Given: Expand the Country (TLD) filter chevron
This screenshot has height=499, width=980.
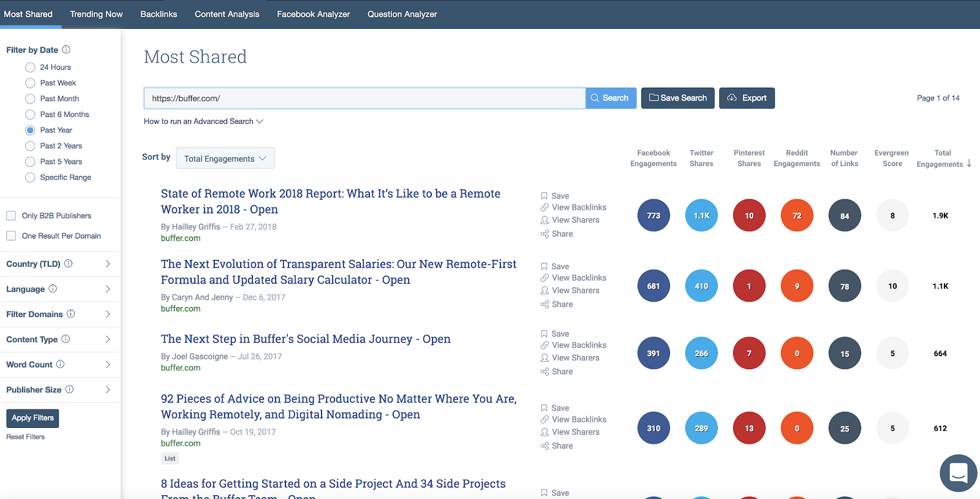Looking at the screenshot, I should [x=108, y=264].
